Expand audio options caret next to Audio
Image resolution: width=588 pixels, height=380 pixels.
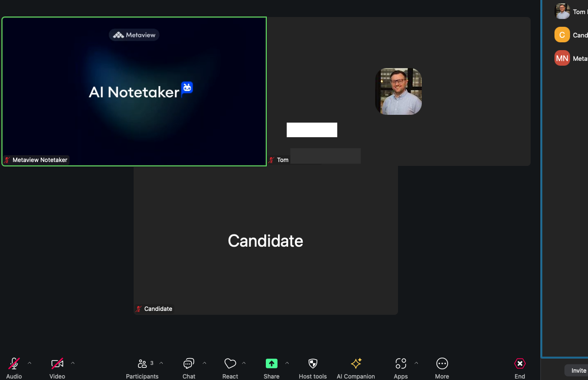click(x=30, y=363)
